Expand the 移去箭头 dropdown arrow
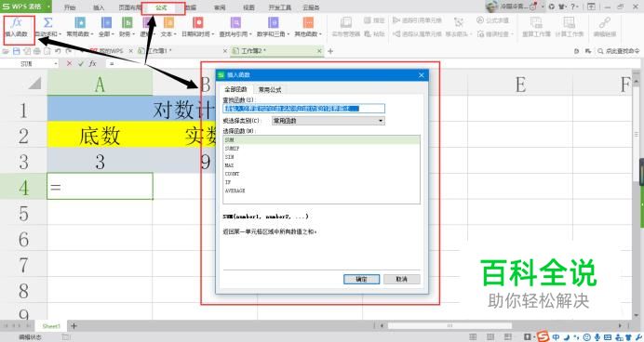Image resolution: width=644 pixels, height=342 pixels. click(471, 34)
